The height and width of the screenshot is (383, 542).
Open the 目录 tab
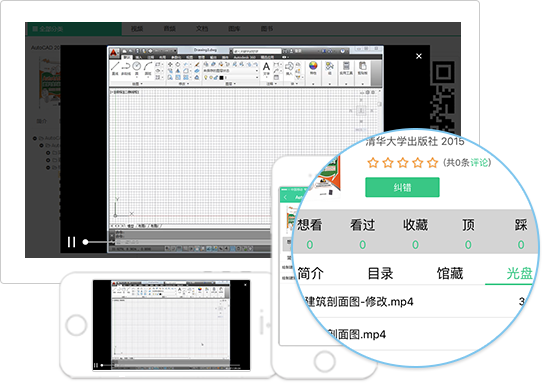click(x=380, y=273)
